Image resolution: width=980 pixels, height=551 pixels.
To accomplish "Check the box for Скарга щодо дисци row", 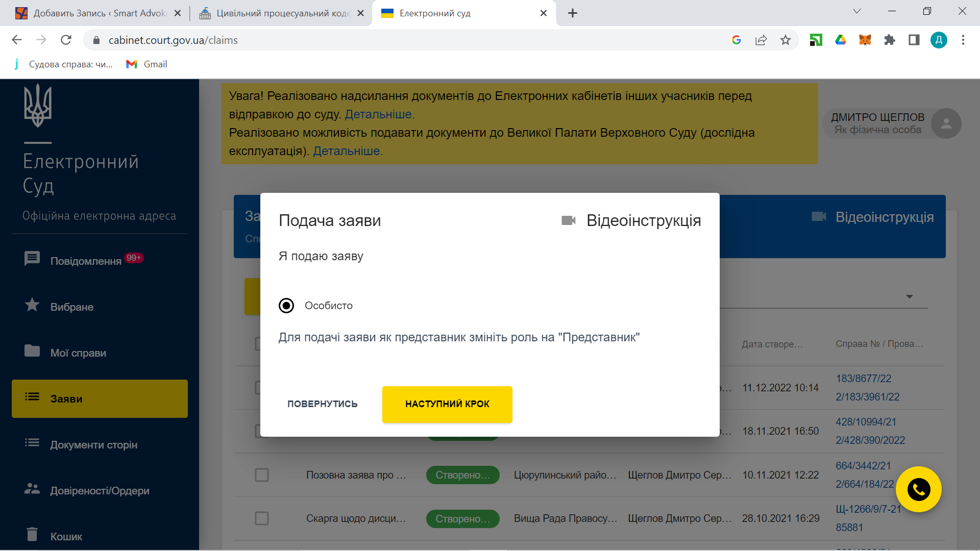I will click(x=262, y=518).
